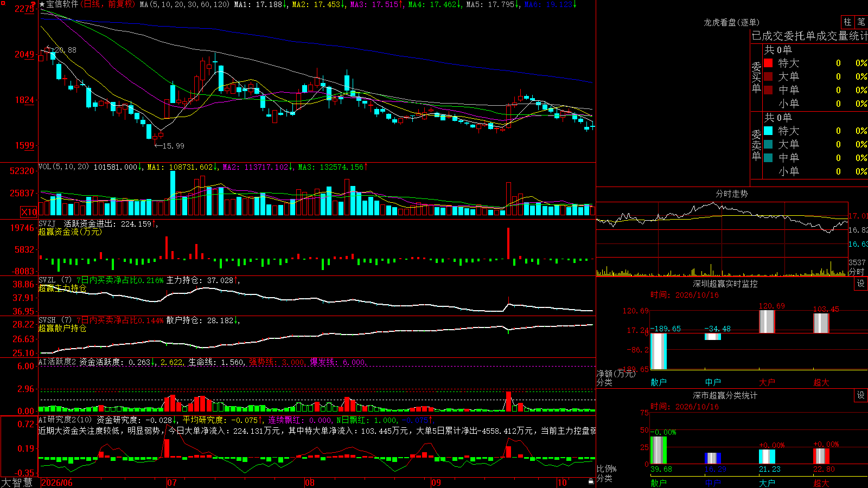This screenshot has width=868, height=488.
Task: Open VOL(5,10,20) indicator parameters
Action: click(x=63, y=167)
